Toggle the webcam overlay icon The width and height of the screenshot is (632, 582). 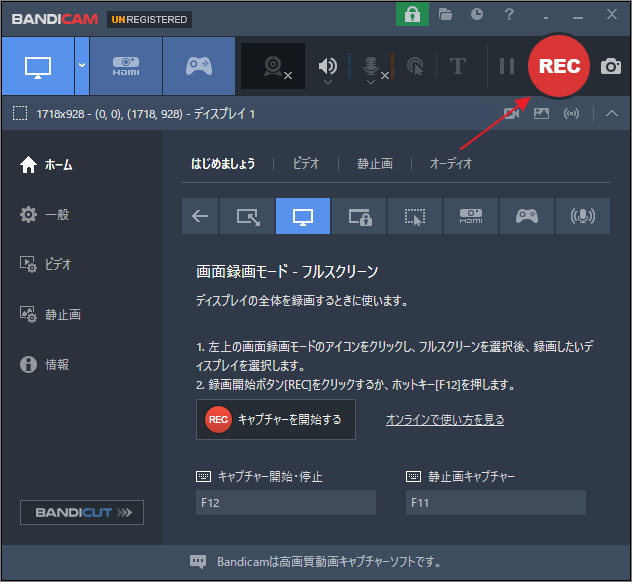point(273,67)
